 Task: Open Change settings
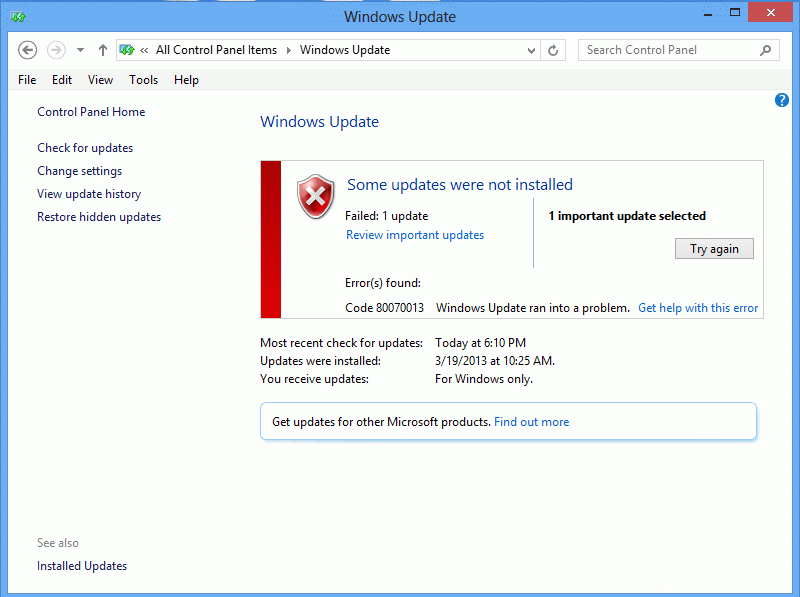click(x=80, y=171)
